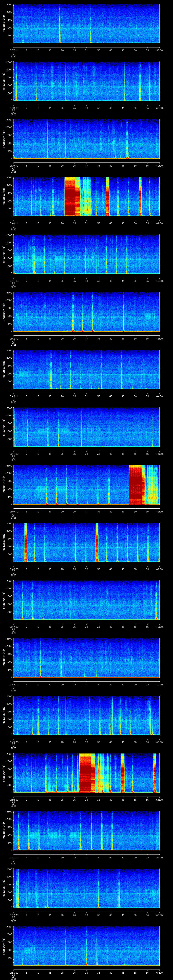
Task: Click the start time label 0:49:00
Action: [14, 742]
